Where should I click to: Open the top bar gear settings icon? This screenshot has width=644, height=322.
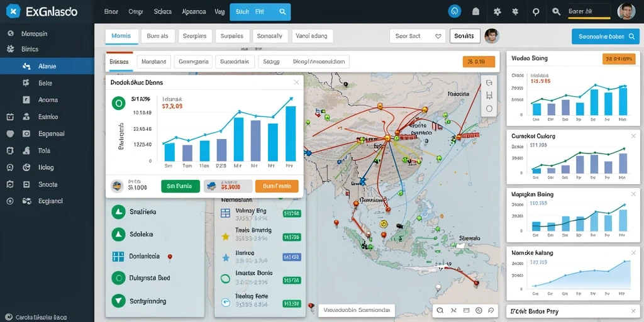click(x=497, y=12)
